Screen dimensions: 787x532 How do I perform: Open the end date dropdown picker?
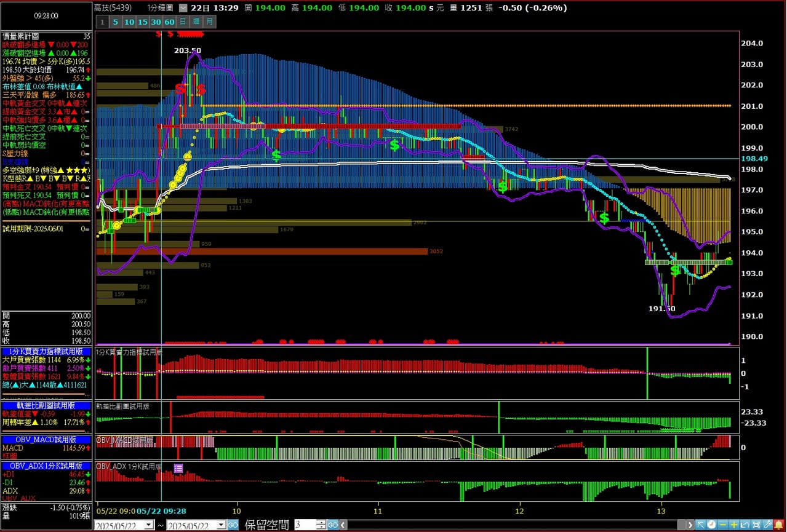pyautogui.click(x=221, y=525)
